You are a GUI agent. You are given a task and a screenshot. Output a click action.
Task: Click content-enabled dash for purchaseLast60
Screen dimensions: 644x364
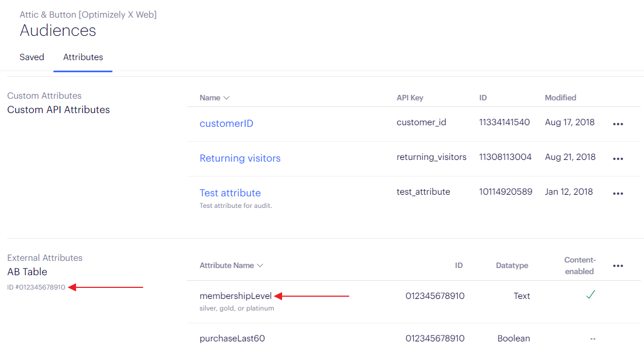pyautogui.click(x=592, y=339)
